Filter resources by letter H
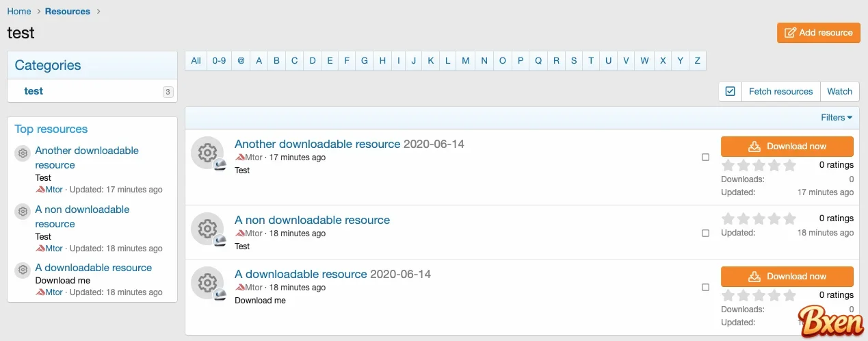Screen dimensions: 868x341 382,60
